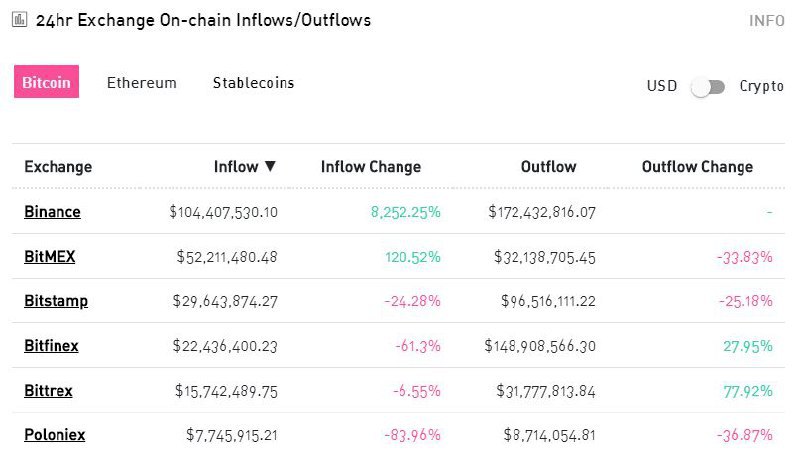Open the Binance exchange link
800x471 pixels.
pos(52,212)
